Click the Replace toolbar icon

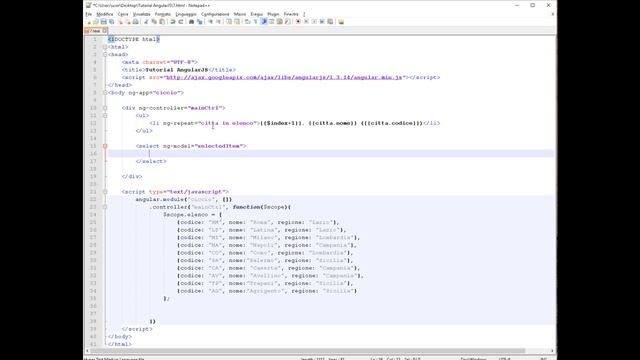point(200,22)
